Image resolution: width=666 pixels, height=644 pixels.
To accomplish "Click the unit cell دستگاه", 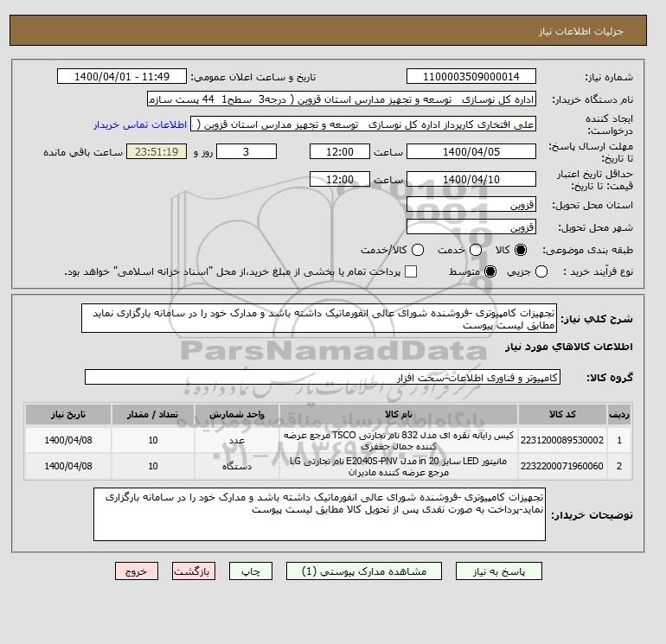I will (237, 466).
